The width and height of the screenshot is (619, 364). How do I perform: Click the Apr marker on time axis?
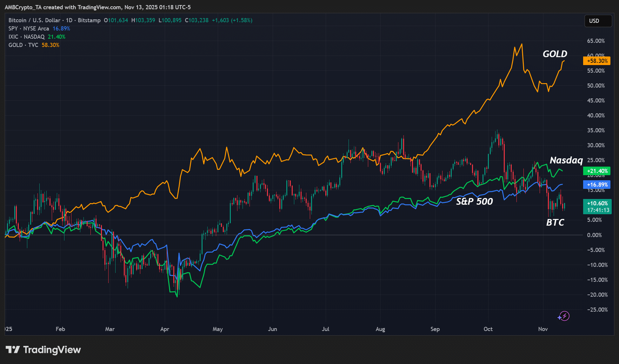pyautogui.click(x=164, y=329)
